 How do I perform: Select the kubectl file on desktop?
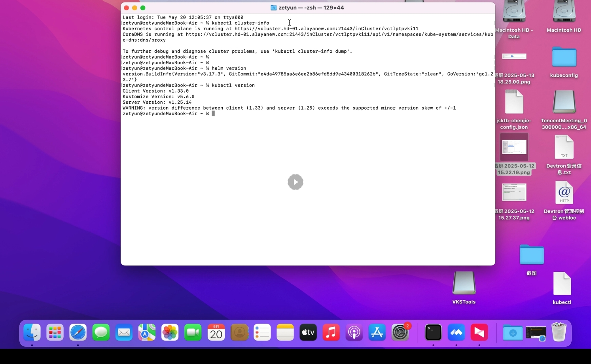coord(562,284)
